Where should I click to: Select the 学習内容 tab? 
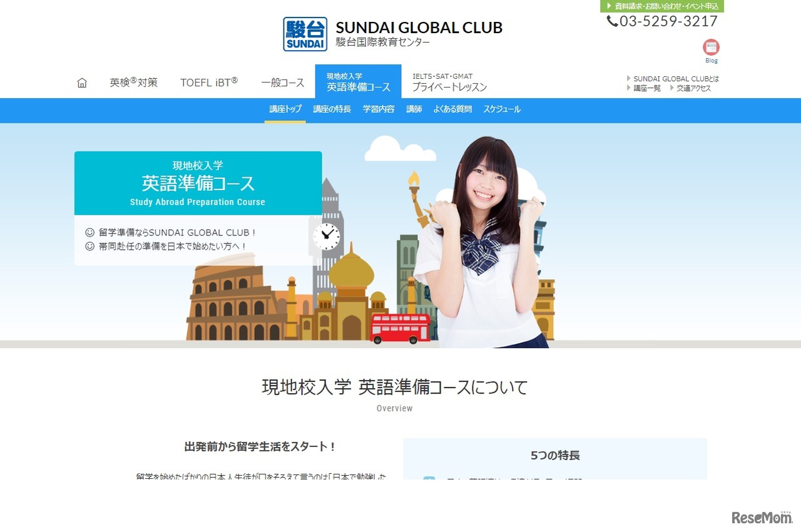tap(378, 109)
